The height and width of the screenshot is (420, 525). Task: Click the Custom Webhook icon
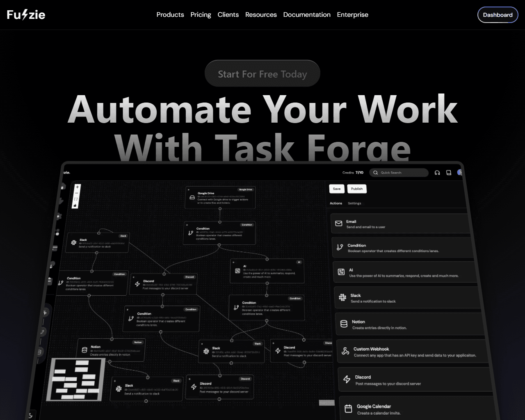tap(345, 351)
